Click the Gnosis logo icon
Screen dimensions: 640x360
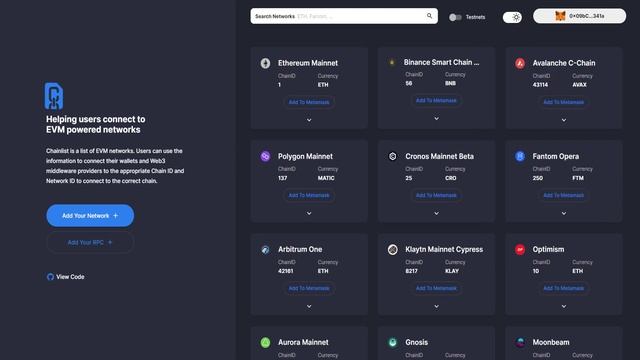click(393, 342)
